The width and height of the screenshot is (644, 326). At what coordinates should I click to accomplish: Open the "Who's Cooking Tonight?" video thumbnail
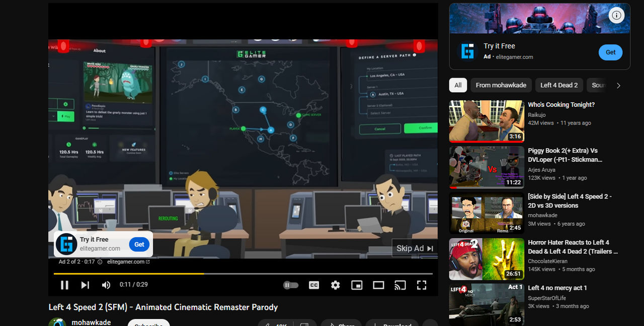click(x=487, y=121)
